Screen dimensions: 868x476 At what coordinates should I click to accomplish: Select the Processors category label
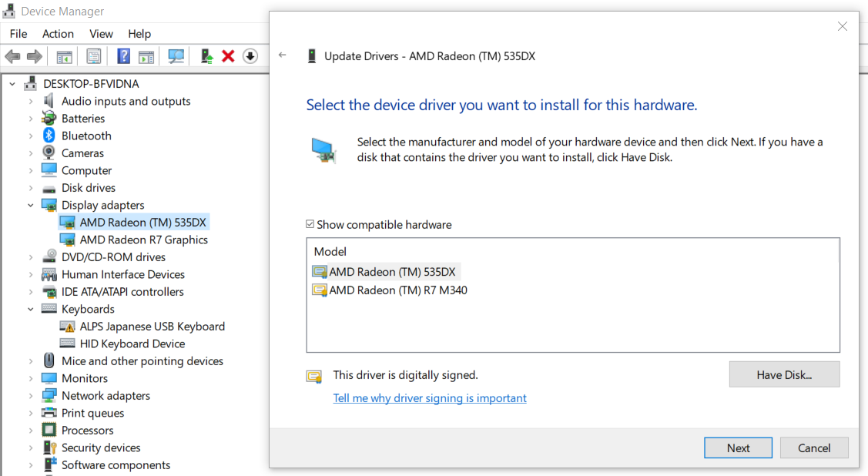click(88, 430)
